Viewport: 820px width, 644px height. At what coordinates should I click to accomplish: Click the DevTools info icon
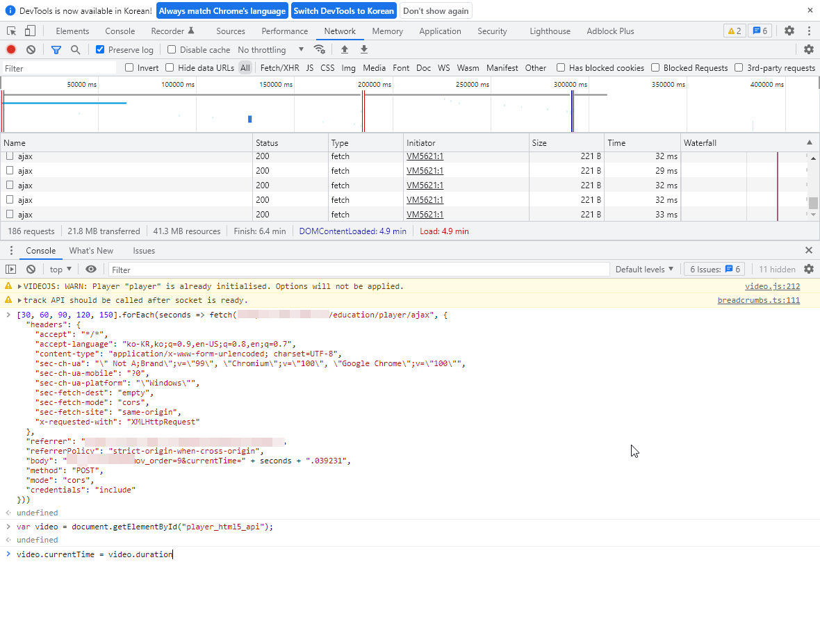(10, 10)
